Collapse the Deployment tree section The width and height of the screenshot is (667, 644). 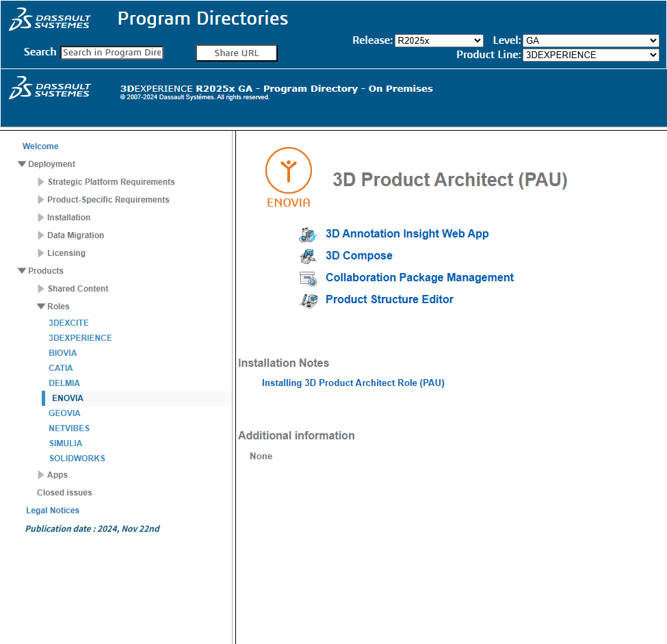[22, 164]
